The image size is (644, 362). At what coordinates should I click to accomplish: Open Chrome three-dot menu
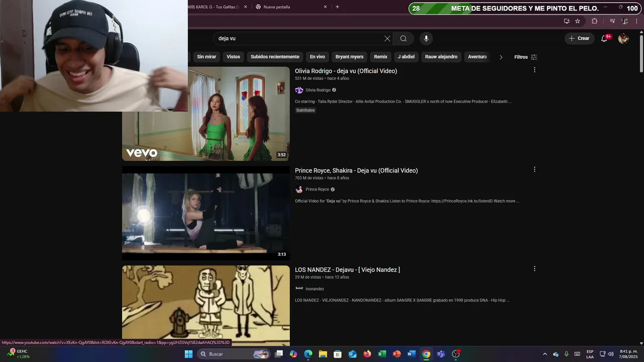pos(637,21)
